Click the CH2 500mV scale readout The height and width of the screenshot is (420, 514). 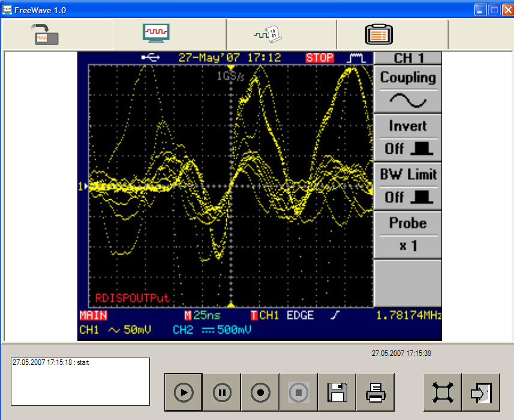pos(212,330)
